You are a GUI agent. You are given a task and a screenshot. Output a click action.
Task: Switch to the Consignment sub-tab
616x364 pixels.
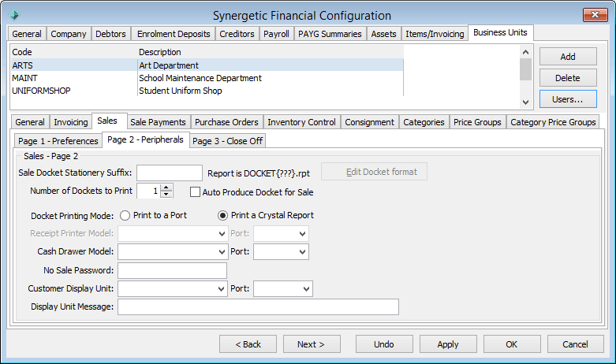click(369, 122)
